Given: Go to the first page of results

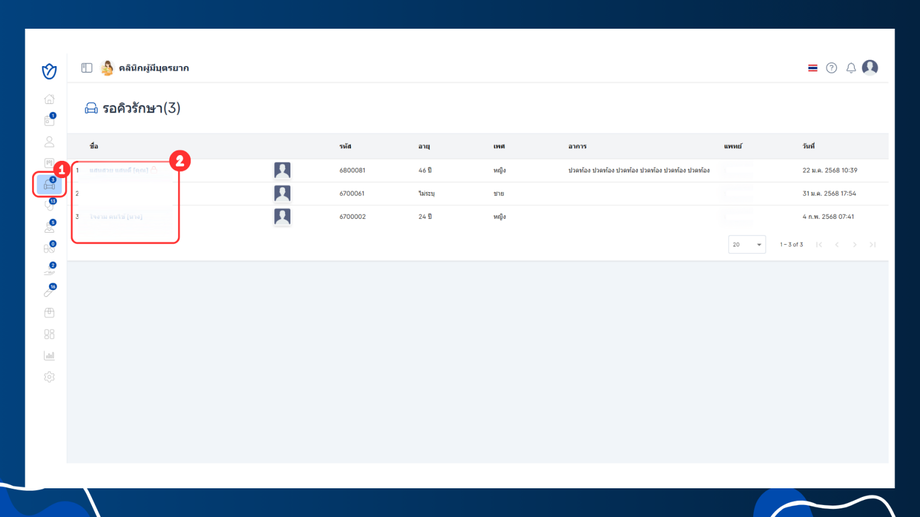Looking at the screenshot, I should click(x=819, y=245).
